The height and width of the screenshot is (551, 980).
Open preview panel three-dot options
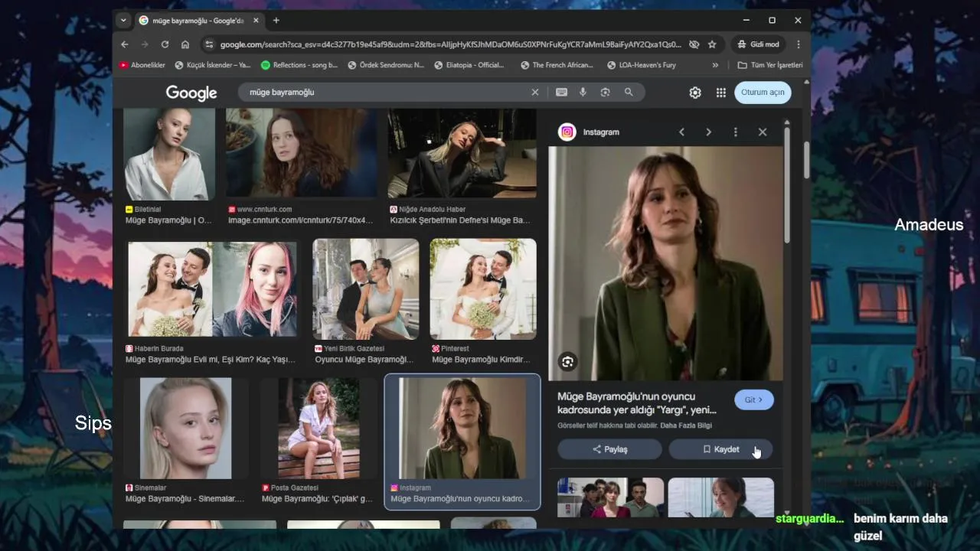click(x=736, y=132)
